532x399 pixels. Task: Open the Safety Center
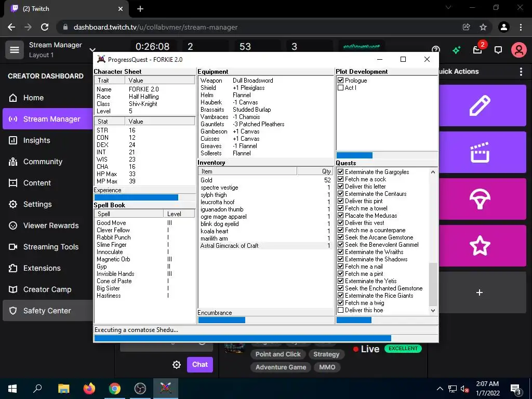(x=47, y=311)
